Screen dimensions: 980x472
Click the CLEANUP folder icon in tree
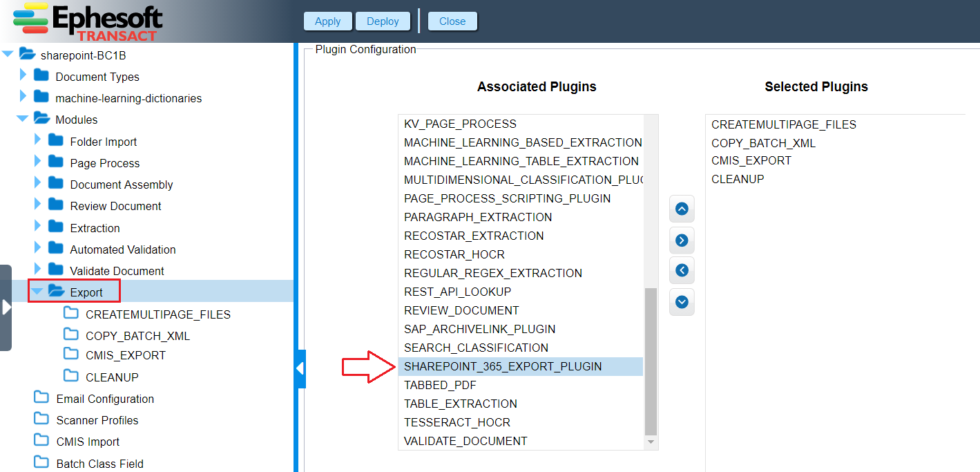pos(71,376)
